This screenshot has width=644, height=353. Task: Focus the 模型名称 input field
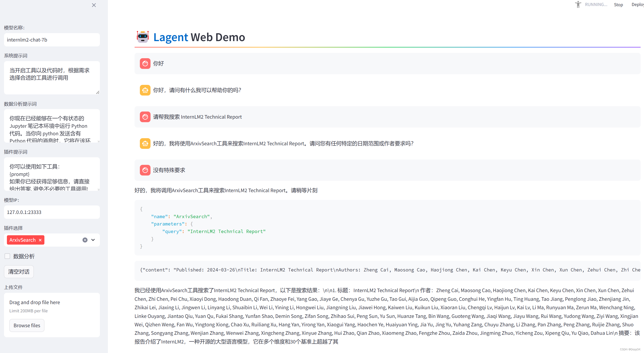tap(52, 40)
